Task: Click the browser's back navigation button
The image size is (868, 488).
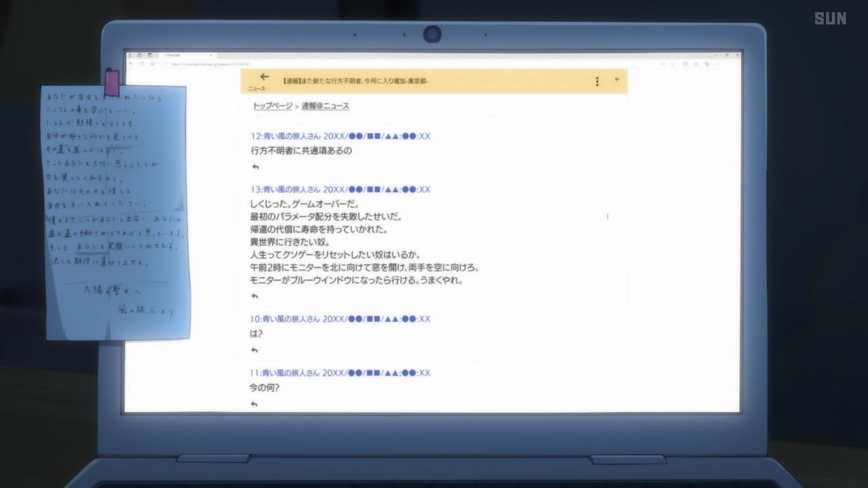Action: tap(132, 64)
